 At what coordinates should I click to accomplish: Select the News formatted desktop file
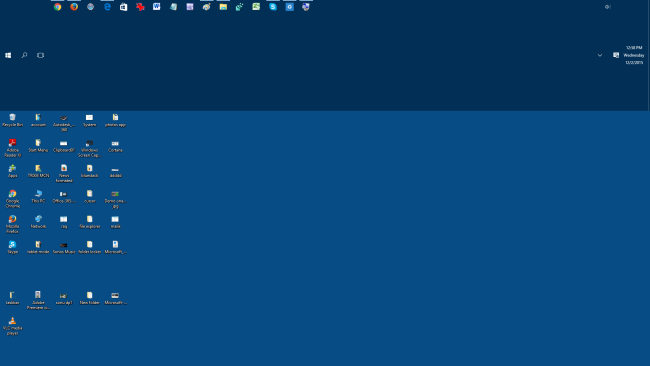coord(64,173)
